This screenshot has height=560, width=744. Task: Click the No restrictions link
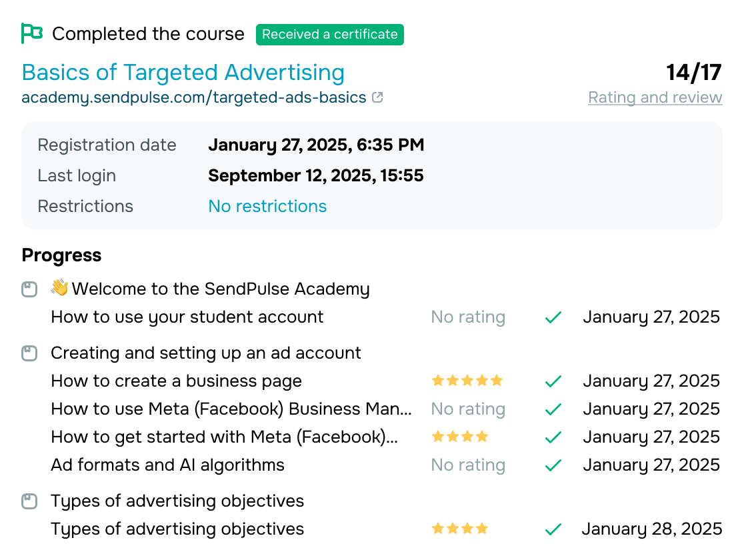pyautogui.click(x=267, y=207)
